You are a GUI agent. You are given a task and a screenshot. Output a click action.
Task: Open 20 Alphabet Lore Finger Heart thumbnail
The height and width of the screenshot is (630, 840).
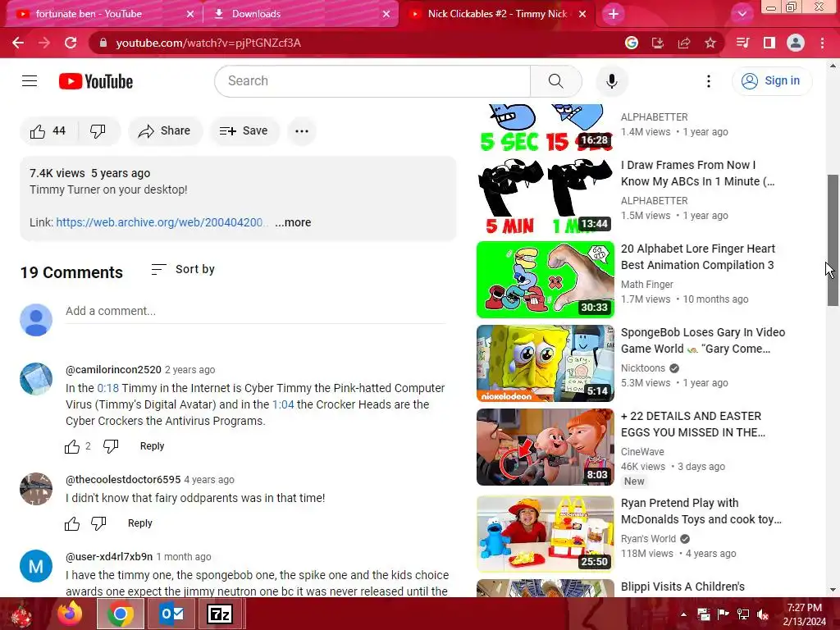tap(546, 280)
